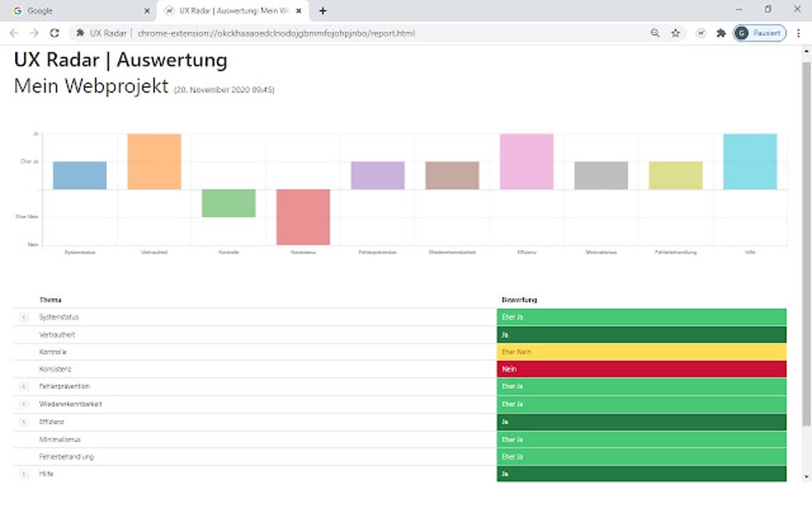Expand the Effizienz row badge

(23, 422)
